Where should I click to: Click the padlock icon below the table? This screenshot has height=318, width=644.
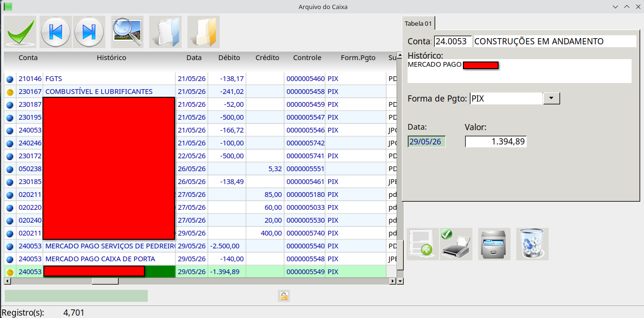284,296
